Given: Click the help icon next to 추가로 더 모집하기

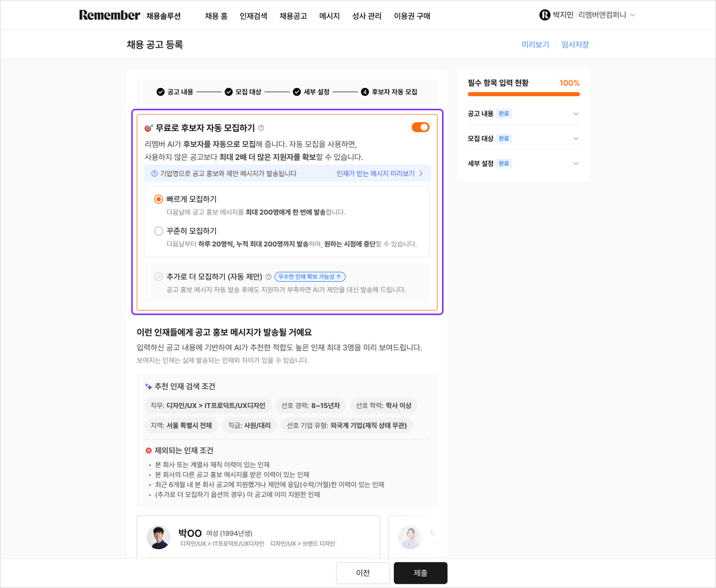Looking at the screenshot, I should click(269, 277).
